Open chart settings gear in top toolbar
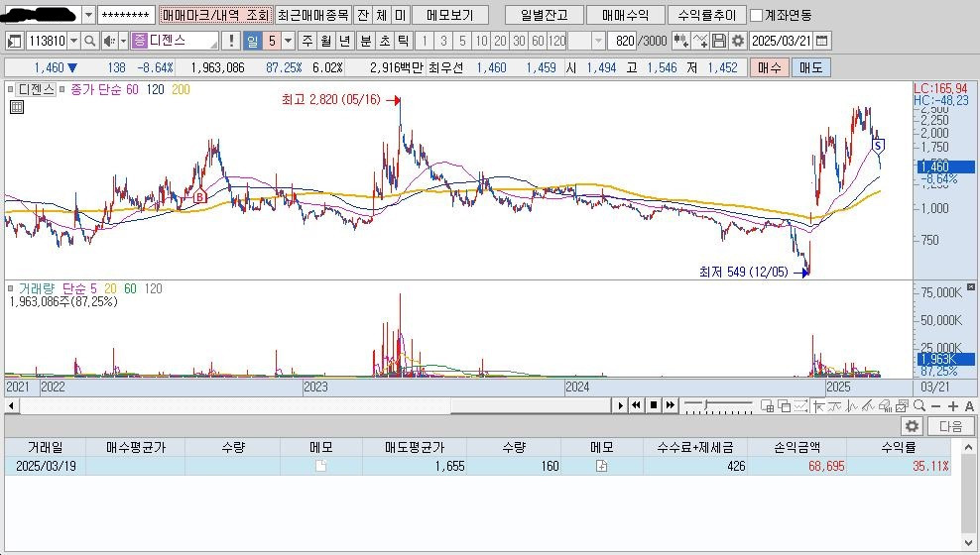Image resolution: width=980 pixels, height=555 pixels. click(737, 41)
